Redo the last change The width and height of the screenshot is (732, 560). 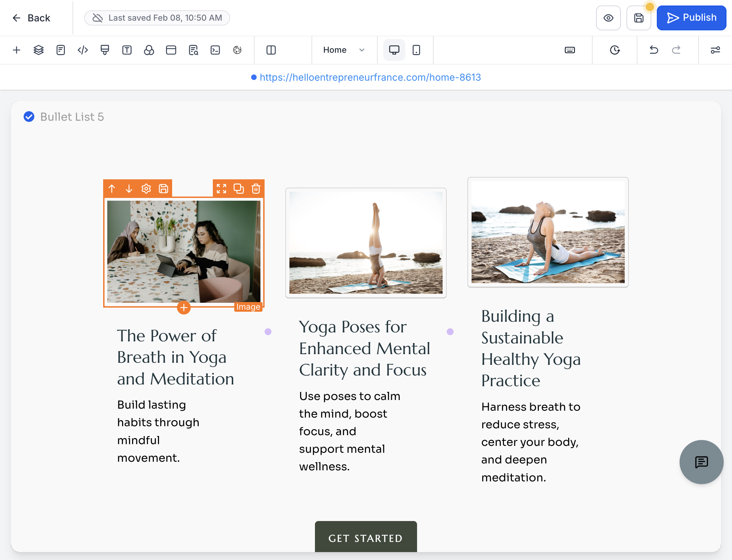coord(676,50)
